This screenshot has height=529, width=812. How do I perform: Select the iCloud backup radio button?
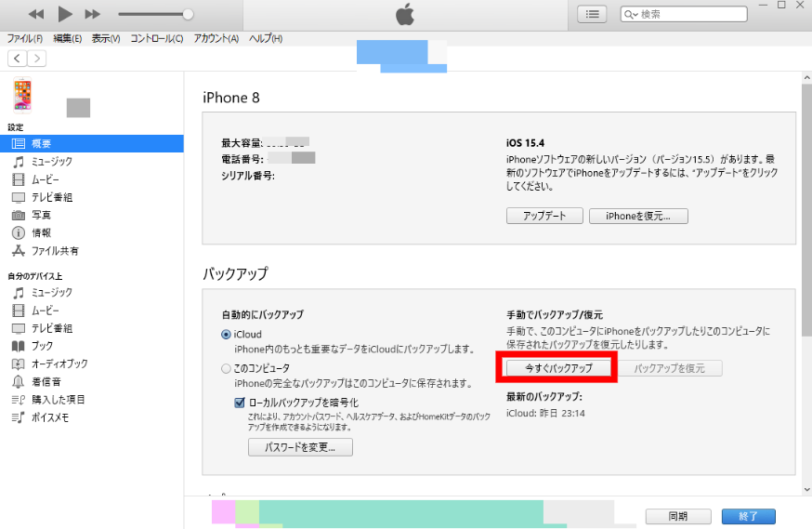[226, 335]
